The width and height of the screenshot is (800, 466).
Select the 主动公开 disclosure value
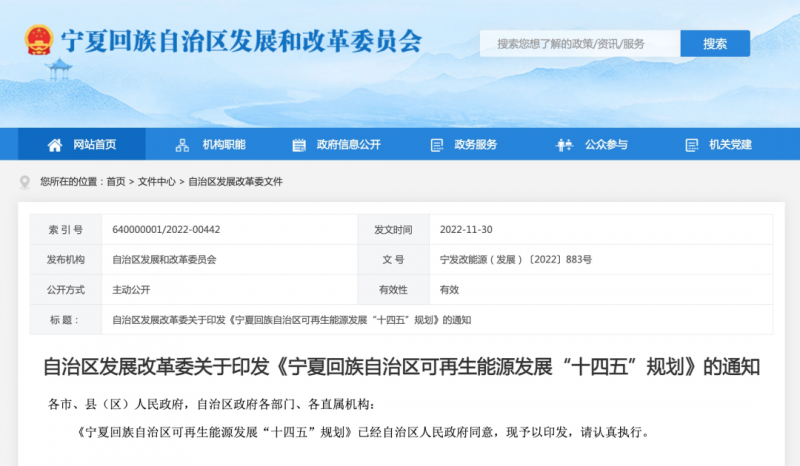pyautogui.click(x=131, y=290)
